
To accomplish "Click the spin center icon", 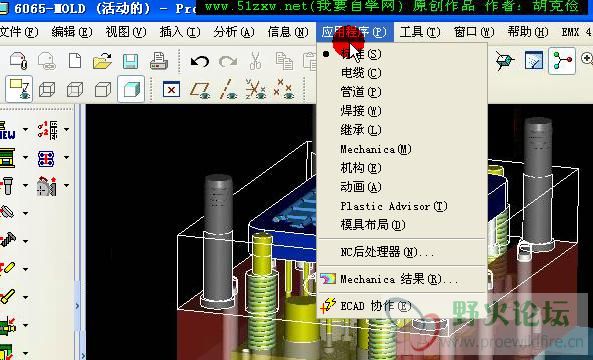I will click(505, 61).
